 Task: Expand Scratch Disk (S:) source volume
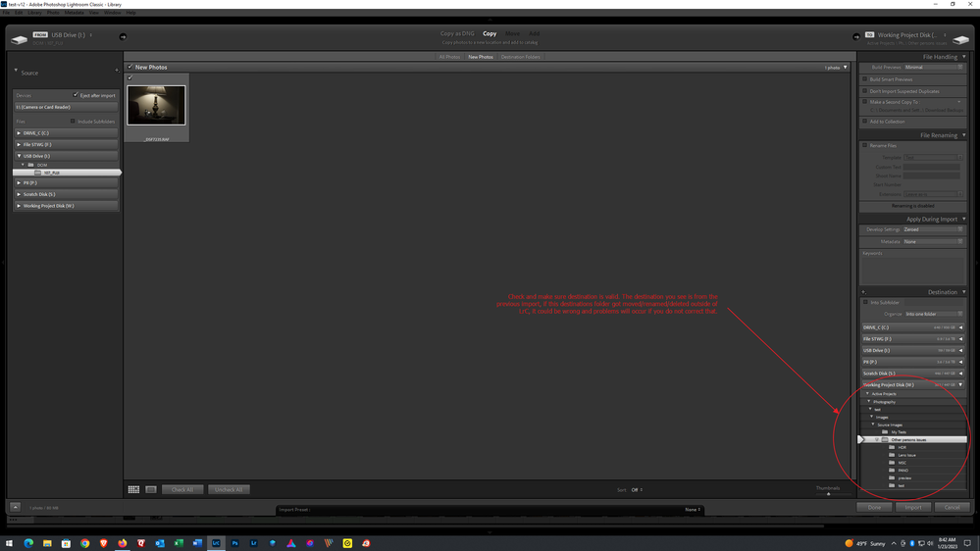tap(19, 194)
